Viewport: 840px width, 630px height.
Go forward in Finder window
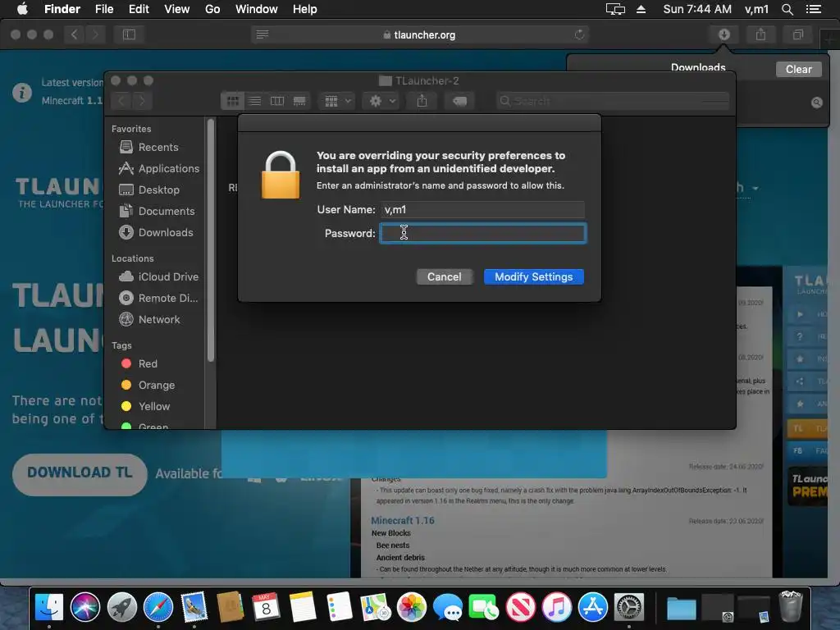click(142, 101)
